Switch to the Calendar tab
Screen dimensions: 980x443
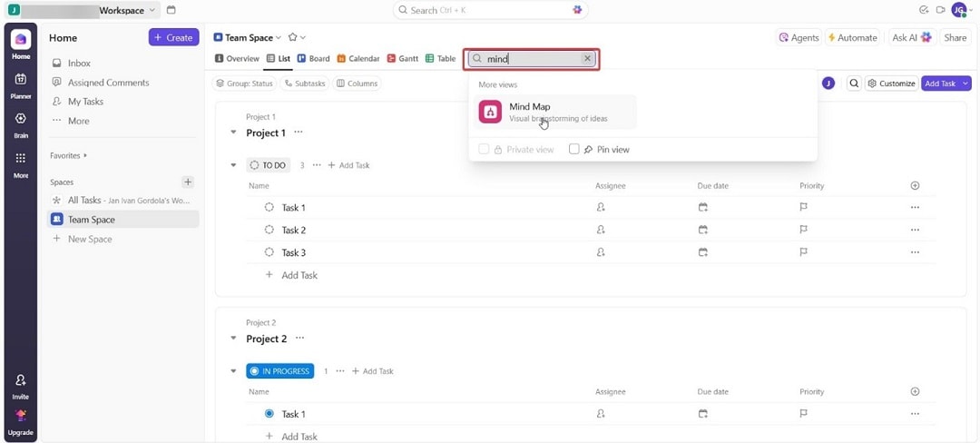[x=358, y=59]
